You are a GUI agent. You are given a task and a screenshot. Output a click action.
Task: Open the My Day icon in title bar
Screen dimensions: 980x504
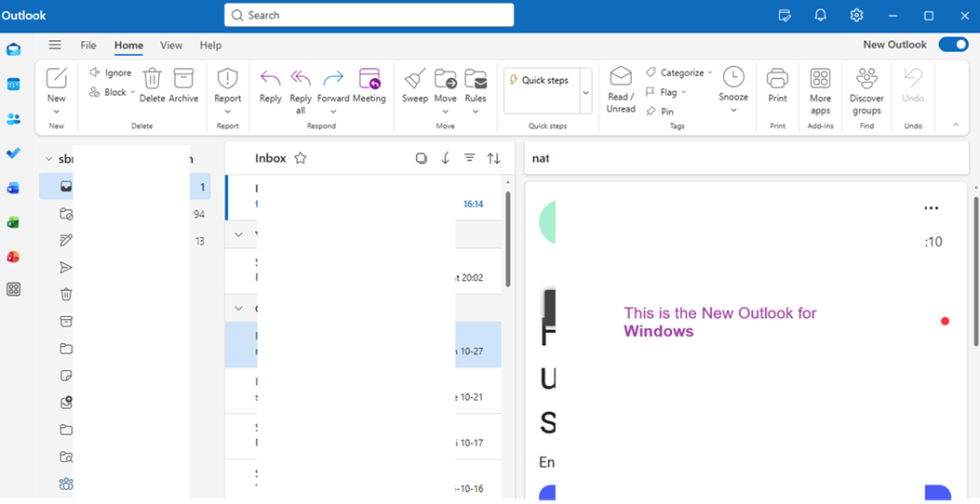pos(785,16)
